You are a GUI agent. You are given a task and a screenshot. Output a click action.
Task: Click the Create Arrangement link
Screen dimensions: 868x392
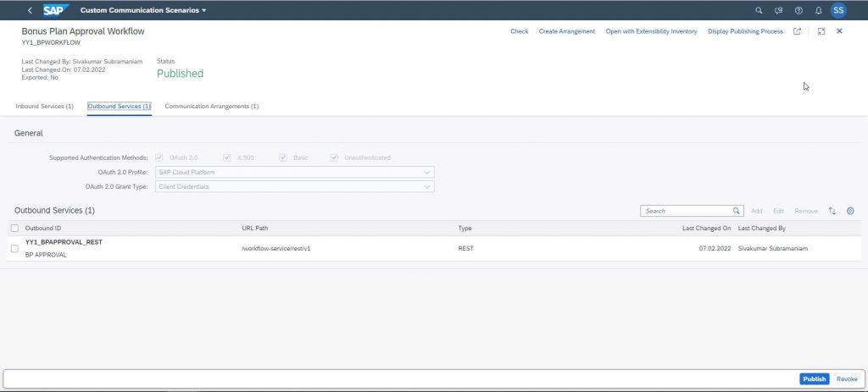(x=567, y=31)
